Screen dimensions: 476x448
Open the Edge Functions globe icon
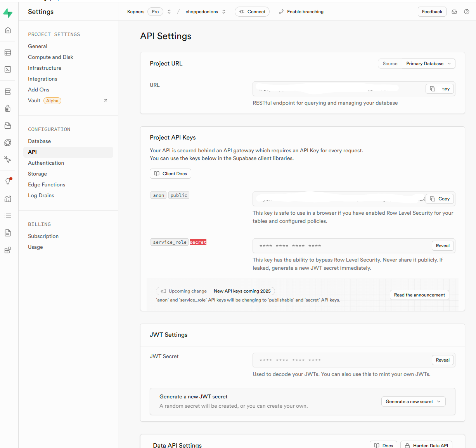point(8,143)
